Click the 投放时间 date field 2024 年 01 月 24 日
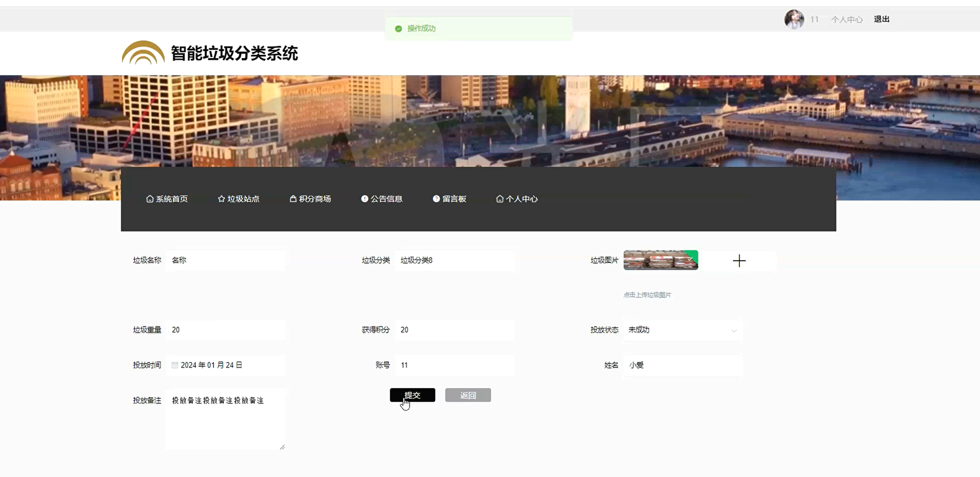The height and width of the screenshot is (477, 980). click(x=225, y=365)
